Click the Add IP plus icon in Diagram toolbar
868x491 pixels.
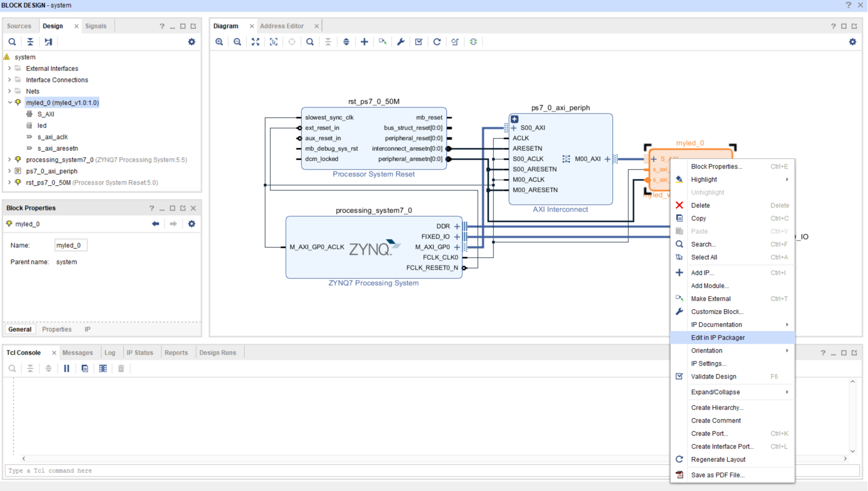tap(365, 42)
